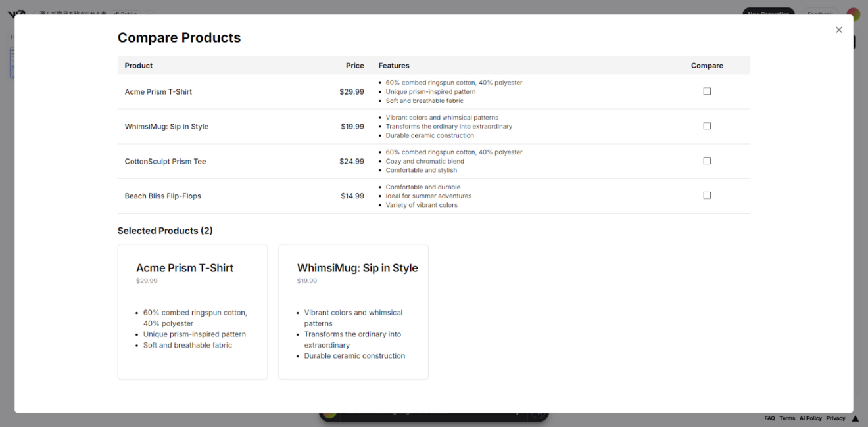Viewport: 868px width, 427px height.
Task: Click the v0 logo icon
Action: [x=16, y=14]
